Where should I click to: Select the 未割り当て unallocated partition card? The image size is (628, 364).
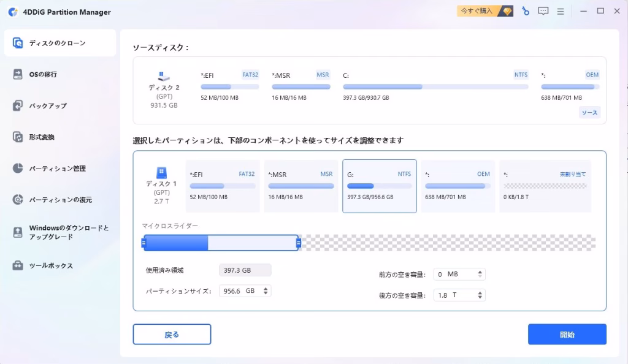545,186
